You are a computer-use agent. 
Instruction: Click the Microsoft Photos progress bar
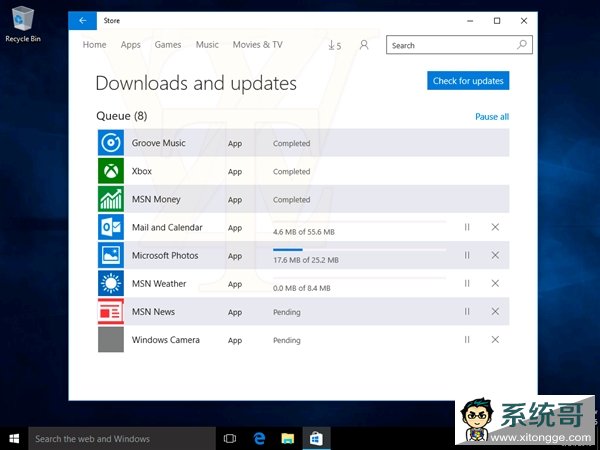click(359, 249)
